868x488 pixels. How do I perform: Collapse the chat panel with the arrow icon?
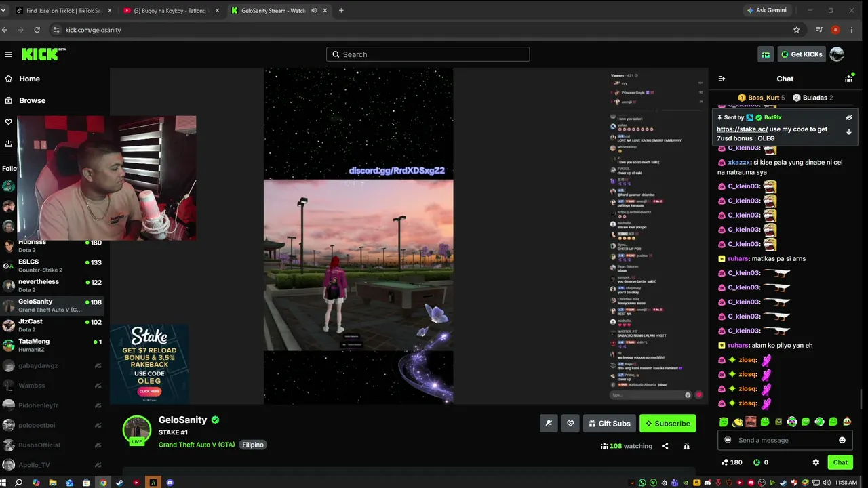722,79
